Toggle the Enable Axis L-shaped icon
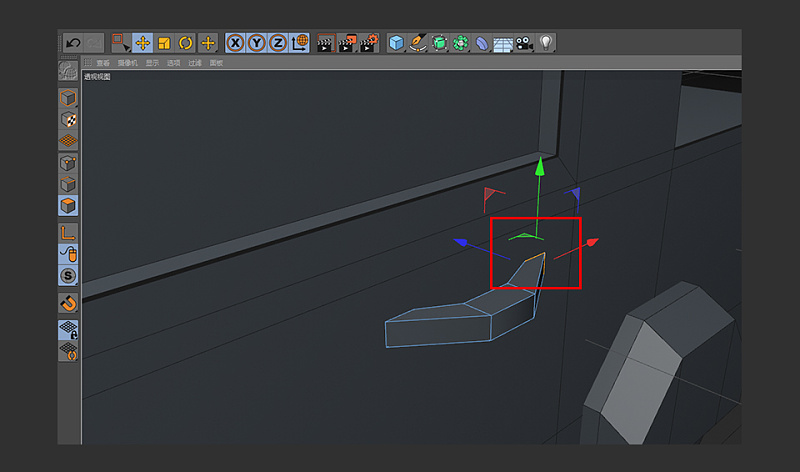The image size is (800, 472). point(68,233)
